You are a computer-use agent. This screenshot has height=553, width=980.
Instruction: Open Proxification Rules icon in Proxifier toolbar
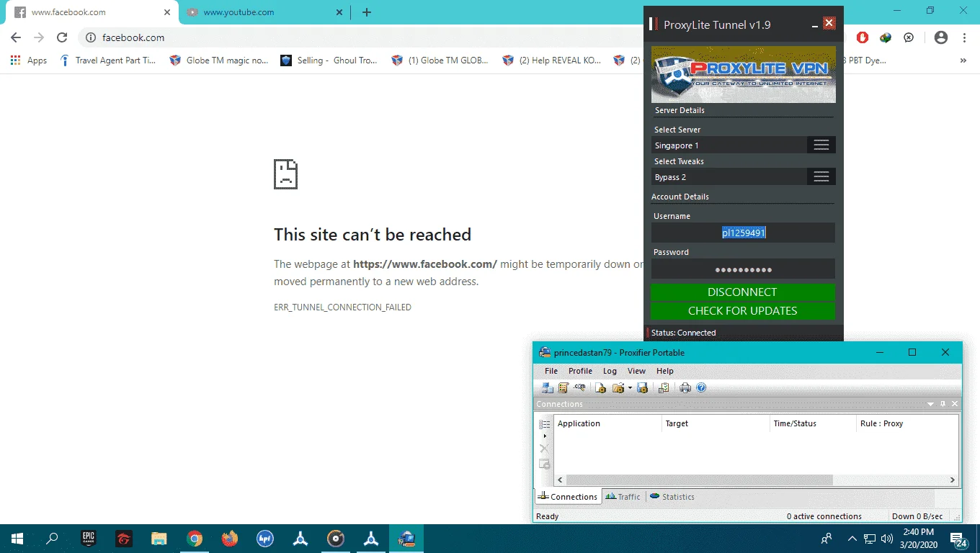pos(563,388)
